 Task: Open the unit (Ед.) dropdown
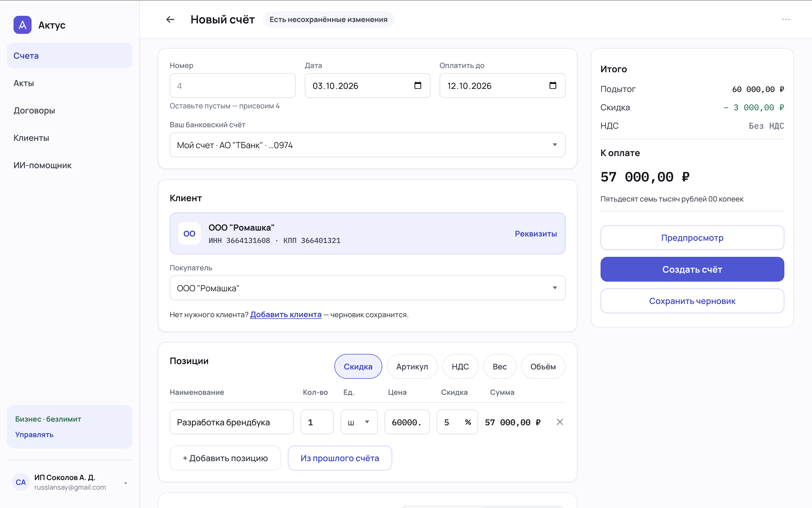[x=359, y=422]
